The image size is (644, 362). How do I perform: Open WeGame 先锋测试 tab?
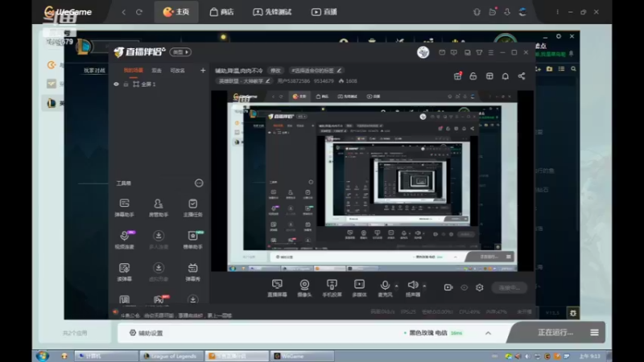click(272, 12)
